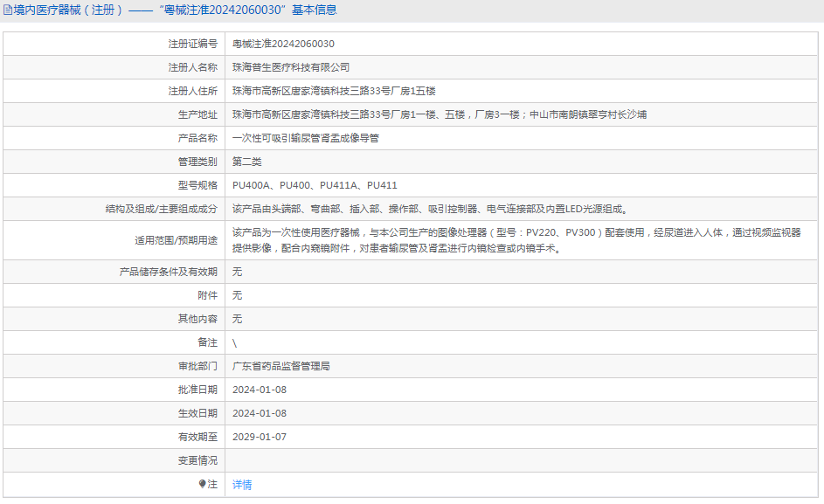Click the 管理类别 row label
Screen dimensions: 824x504
(x=197, y=162)
